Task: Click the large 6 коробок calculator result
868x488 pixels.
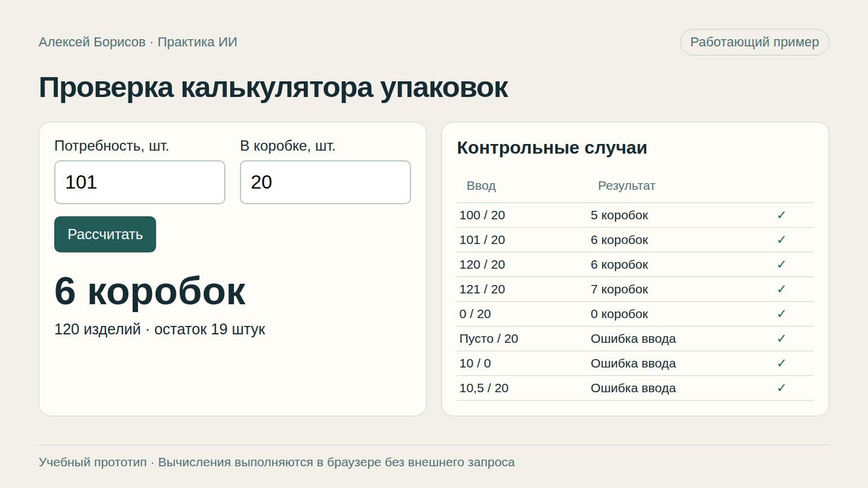Action: [x=150, y=292]
